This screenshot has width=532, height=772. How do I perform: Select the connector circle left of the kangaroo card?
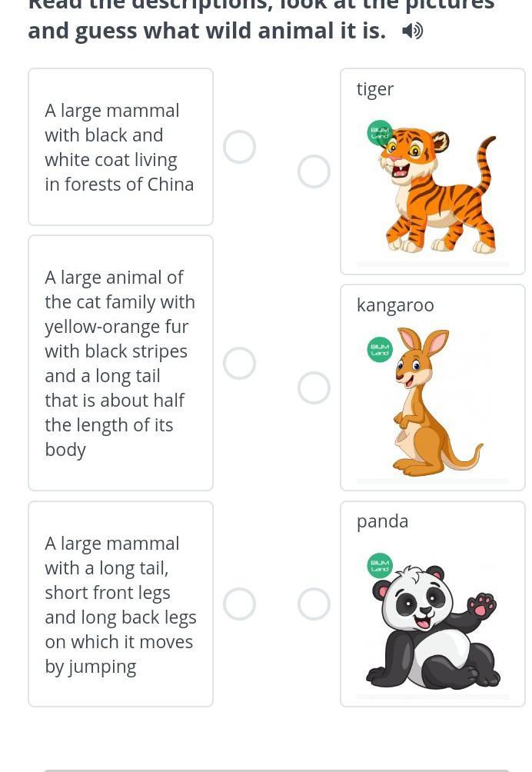(x=314, y=388)
